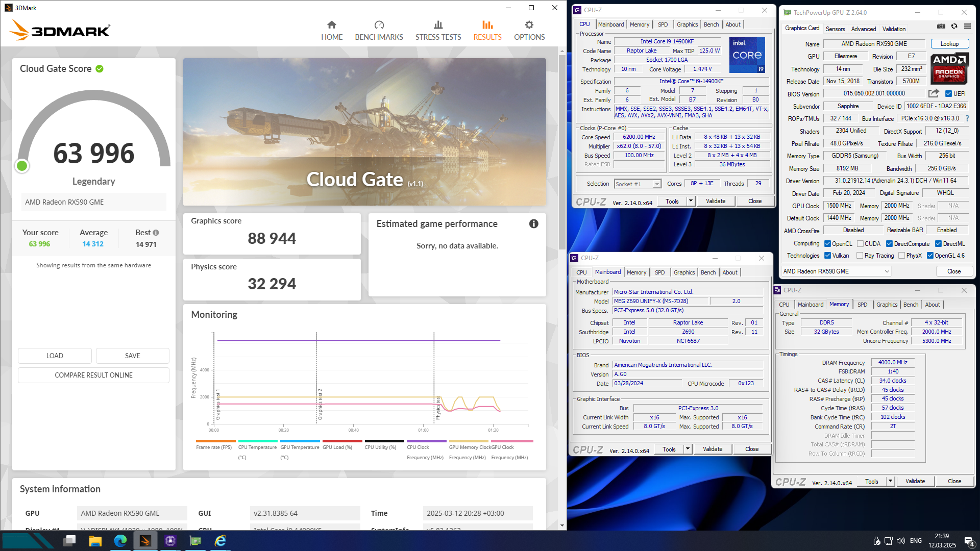This screenshot has width=980, height=551.
Task: Toggle the DirectML checkbox
Action: 938,244
